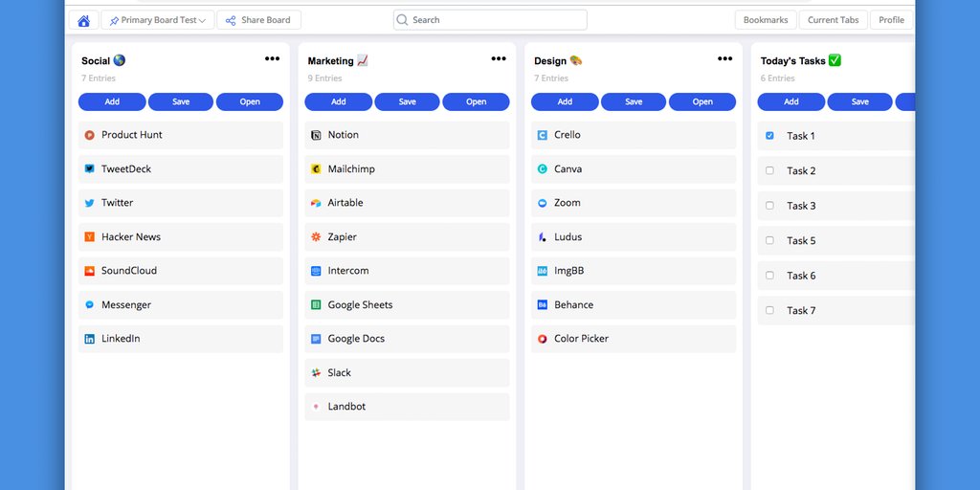Save the Social column
Image resolution: width=980 pixels, height=490 pixels.
[181, 101]
